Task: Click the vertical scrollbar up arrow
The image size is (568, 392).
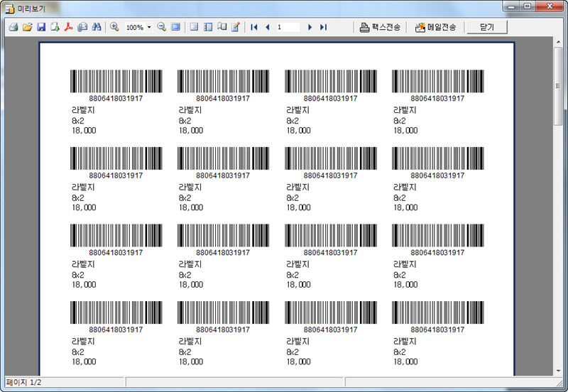Action: pos(558,43)
